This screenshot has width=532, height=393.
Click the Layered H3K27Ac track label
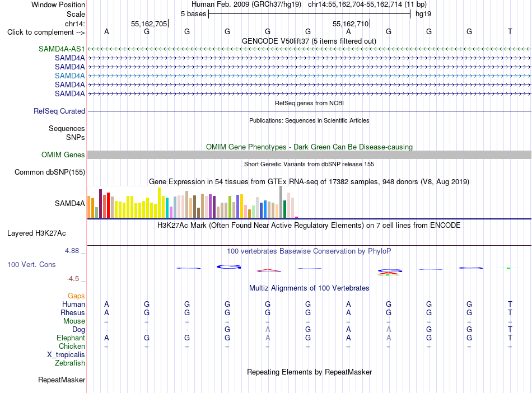pos(36,233)
